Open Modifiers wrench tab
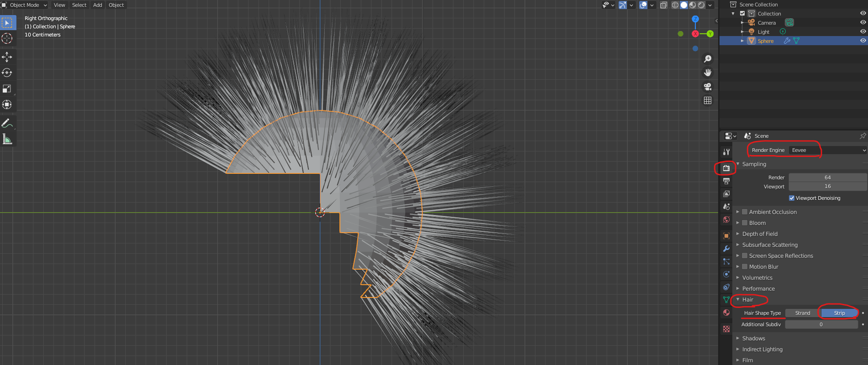 tap(726, 249)
